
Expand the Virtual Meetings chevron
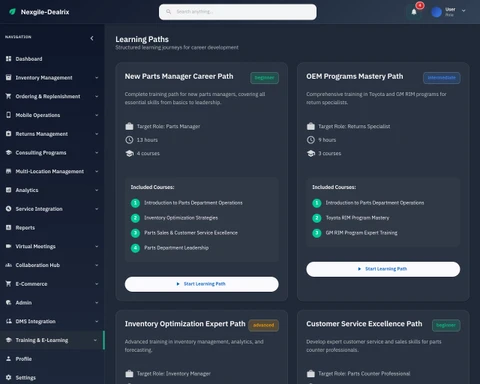(x=97, y=246)
